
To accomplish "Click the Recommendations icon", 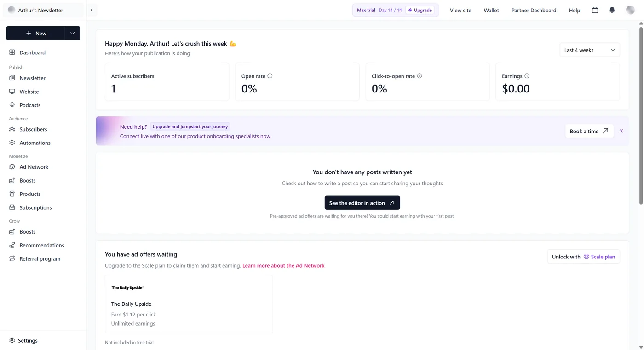I will point(12,245).
